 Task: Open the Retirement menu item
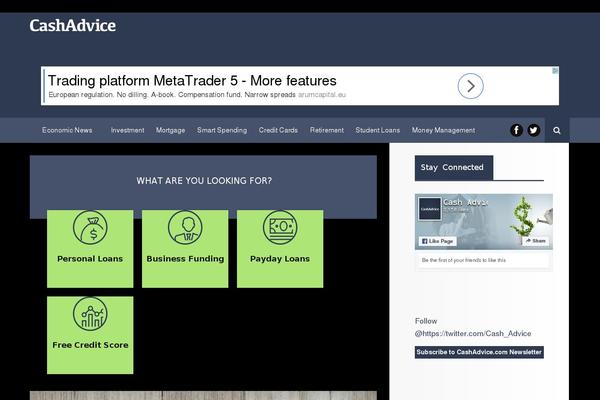pos(327,130)
